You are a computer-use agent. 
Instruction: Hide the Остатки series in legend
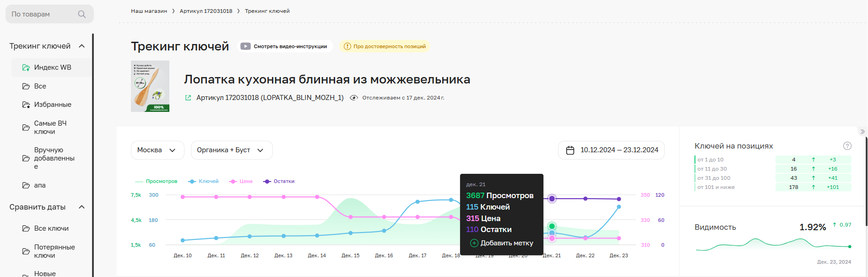click(x=279, y=182)
